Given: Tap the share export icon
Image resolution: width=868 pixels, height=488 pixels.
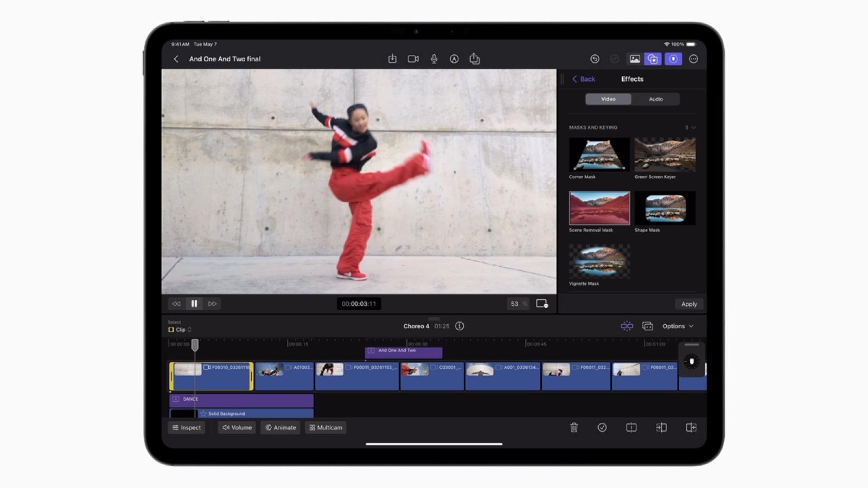Looking at the screenshot, I should (475, 59).
